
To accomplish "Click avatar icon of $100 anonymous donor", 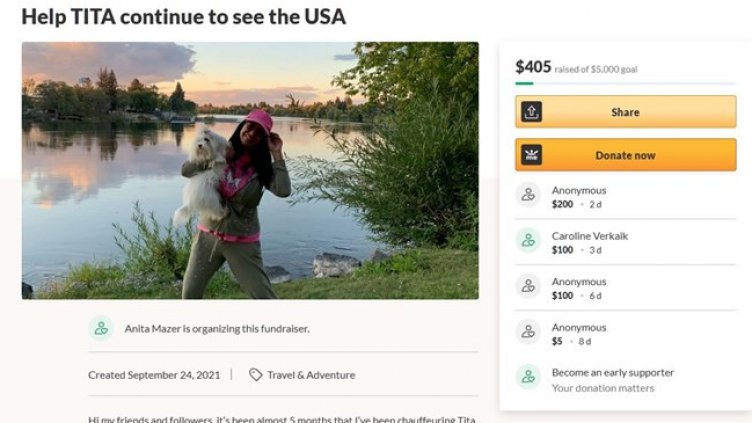I will click(x=529, y=287).
